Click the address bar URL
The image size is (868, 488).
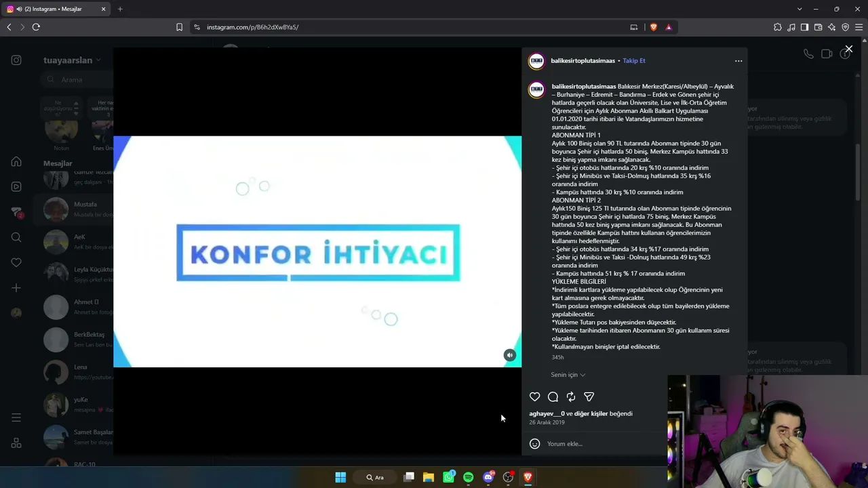(252, 27)
